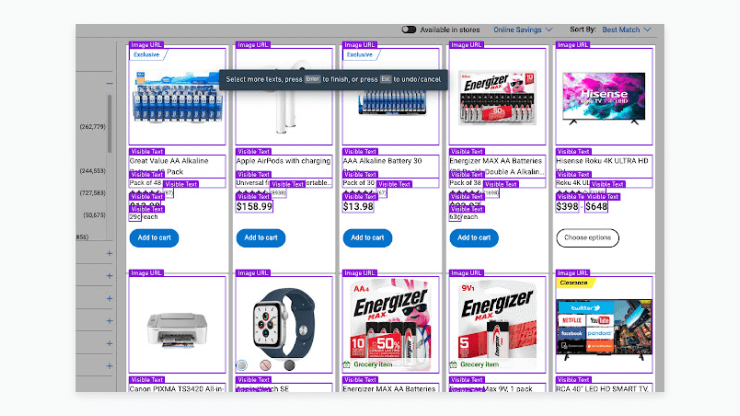Open the Great Value AA battery image
This screenshot has height=416, width=740.
[177, 97]
